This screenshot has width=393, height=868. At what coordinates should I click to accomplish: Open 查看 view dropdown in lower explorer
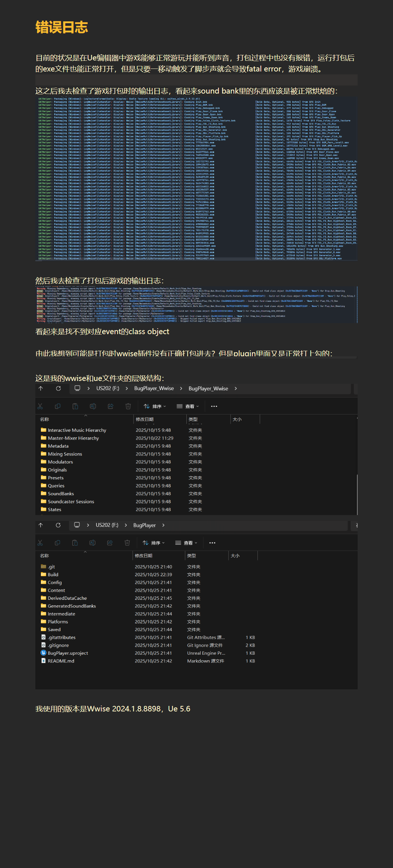pos(187,543)
